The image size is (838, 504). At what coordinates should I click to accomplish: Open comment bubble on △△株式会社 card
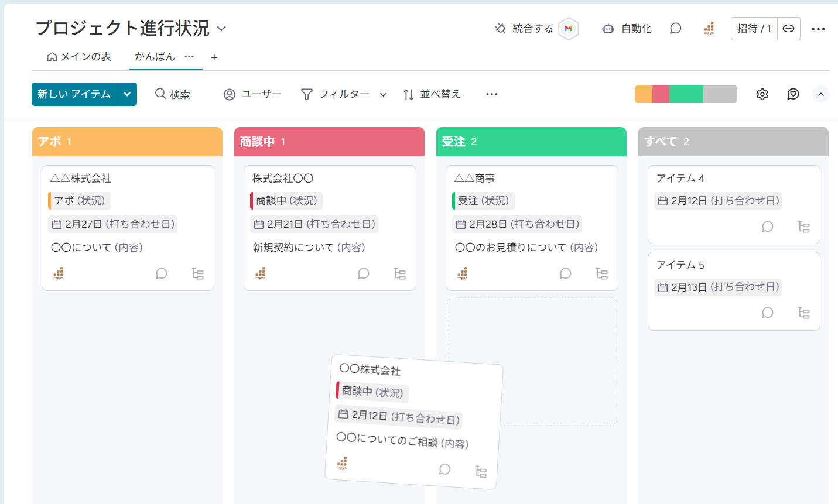162,273
